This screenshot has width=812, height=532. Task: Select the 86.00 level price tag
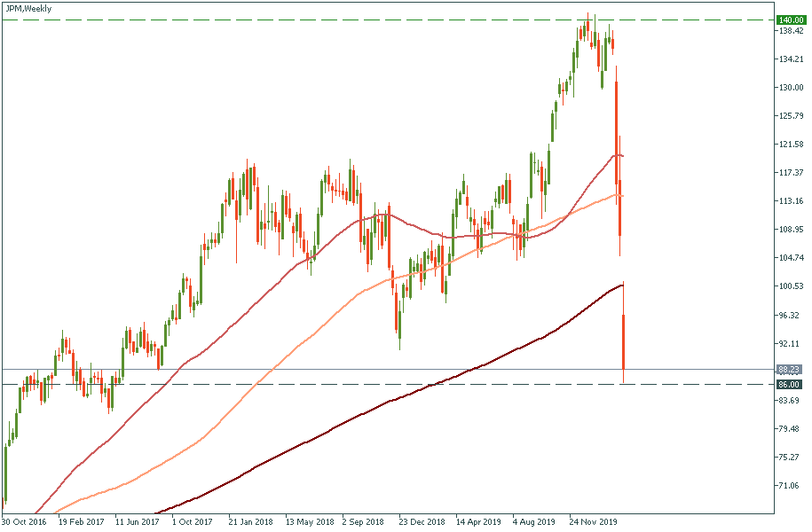click(x=789, y=384)
